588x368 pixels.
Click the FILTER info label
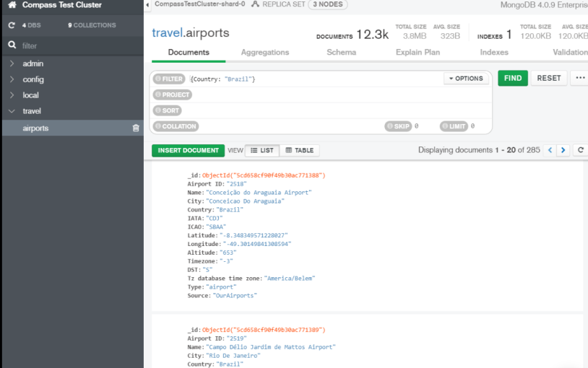[x=169, y=79]
